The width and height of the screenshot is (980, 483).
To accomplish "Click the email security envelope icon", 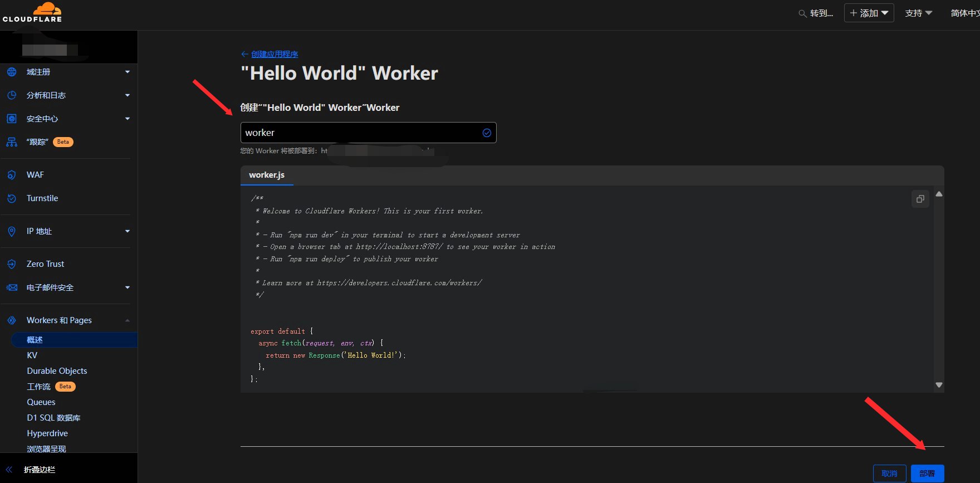I will (x=12, y=287).
